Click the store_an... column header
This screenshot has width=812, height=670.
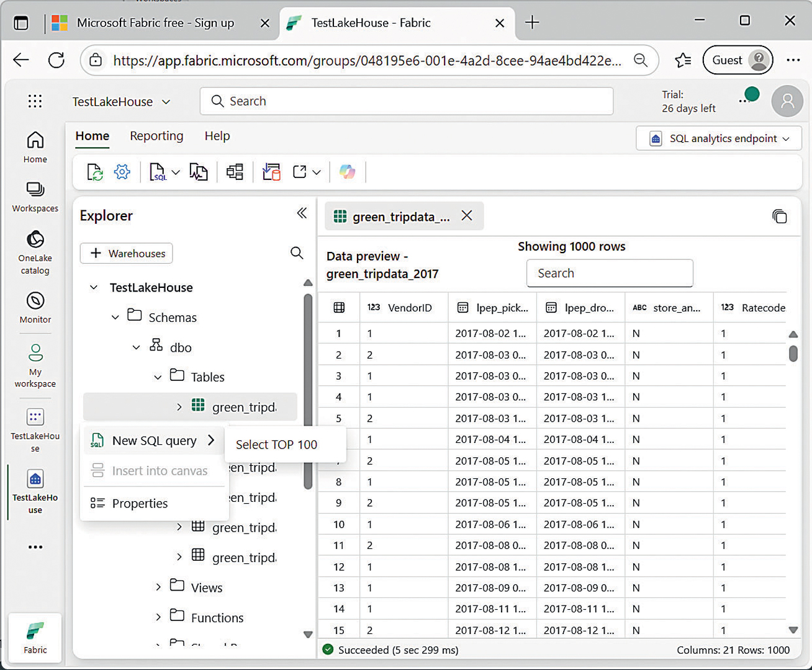coord(669,308)
